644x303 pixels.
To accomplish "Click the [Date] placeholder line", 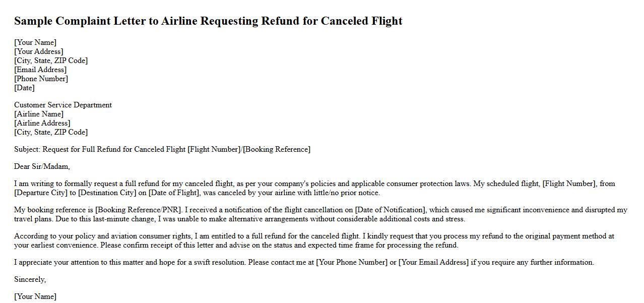I will click(24, 88).
